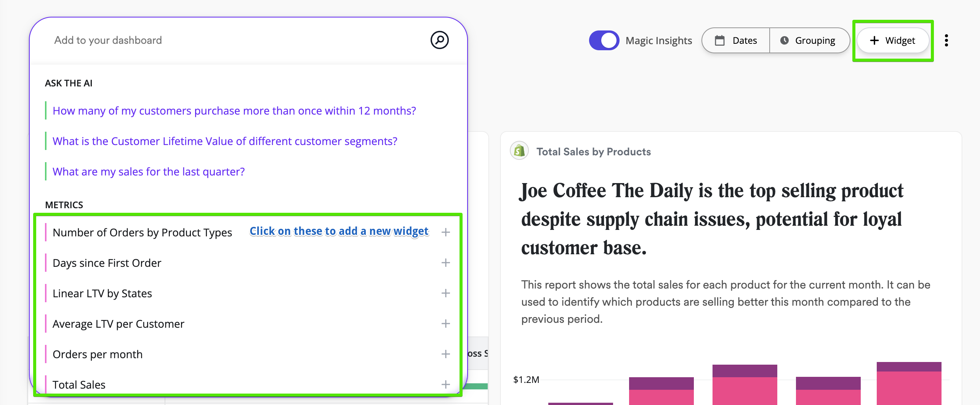Select Orders per month metric
980x405 pixels.
click(x=98, y=354)
